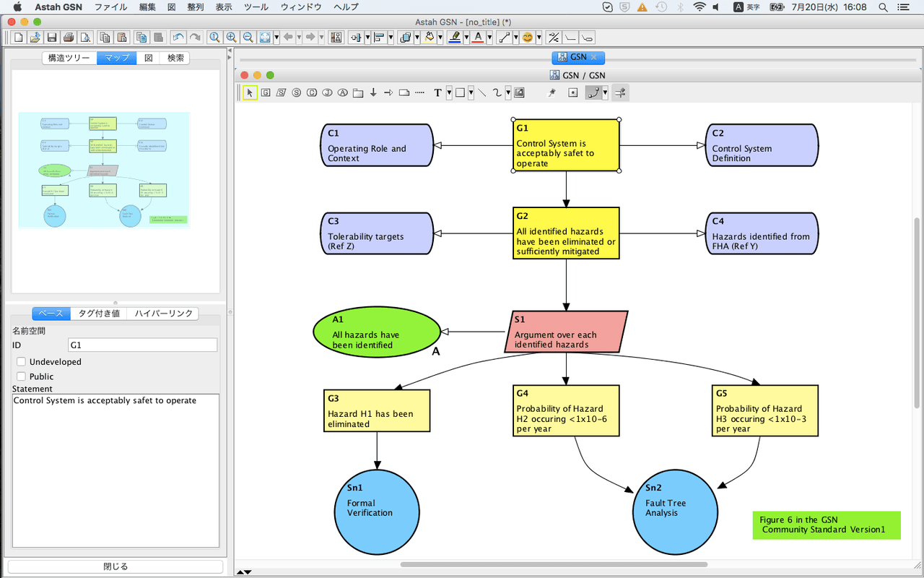
Task: Switch to the 構造ツリー tab
Action: [69, 58]
